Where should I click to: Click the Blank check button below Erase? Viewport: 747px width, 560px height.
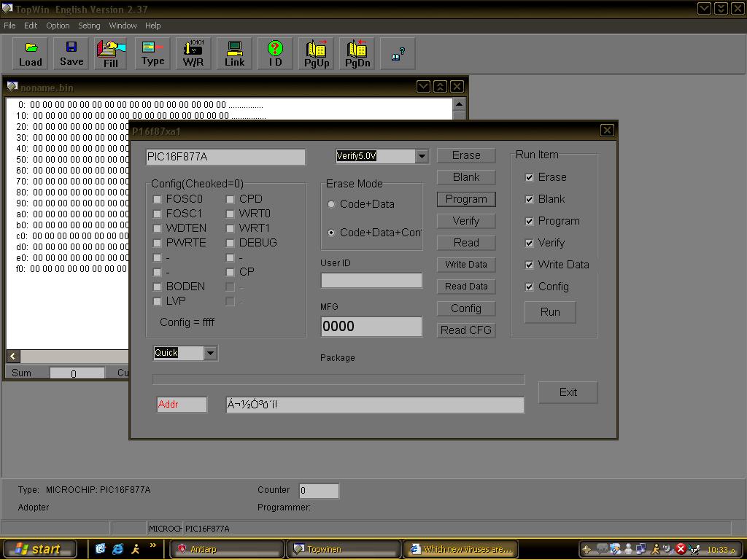466,177
